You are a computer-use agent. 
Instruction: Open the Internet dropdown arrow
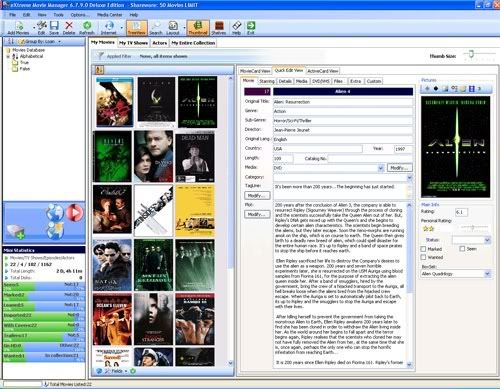[x=121, y=27]
